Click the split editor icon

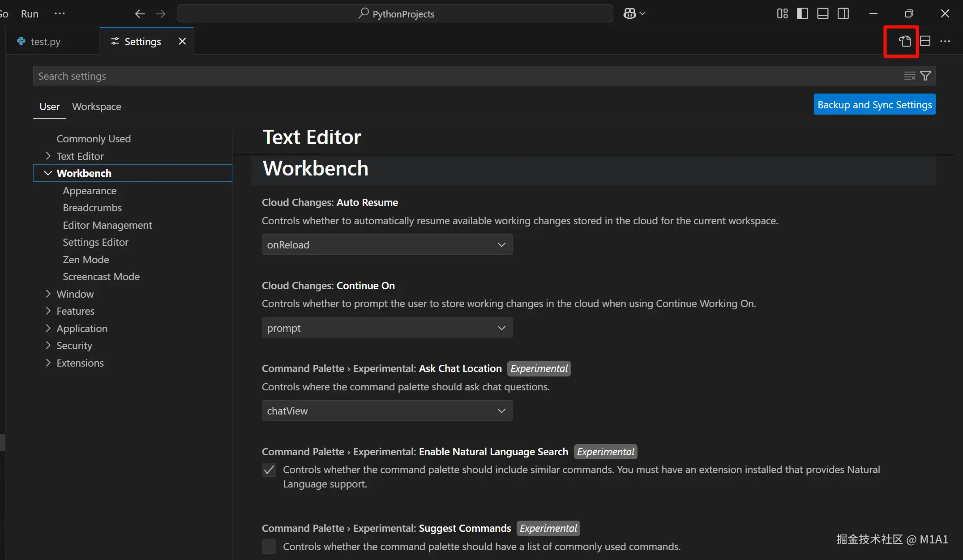[x=925, y=41]
